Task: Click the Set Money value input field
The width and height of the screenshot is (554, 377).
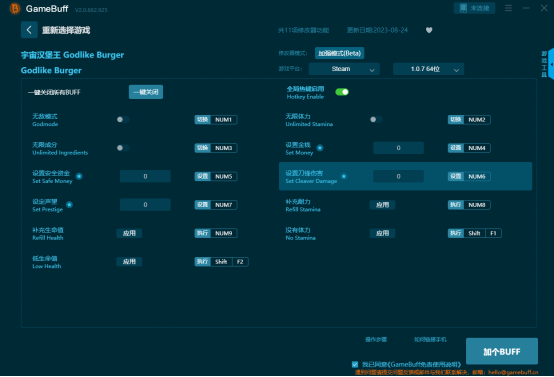Action: coord(398,148)
